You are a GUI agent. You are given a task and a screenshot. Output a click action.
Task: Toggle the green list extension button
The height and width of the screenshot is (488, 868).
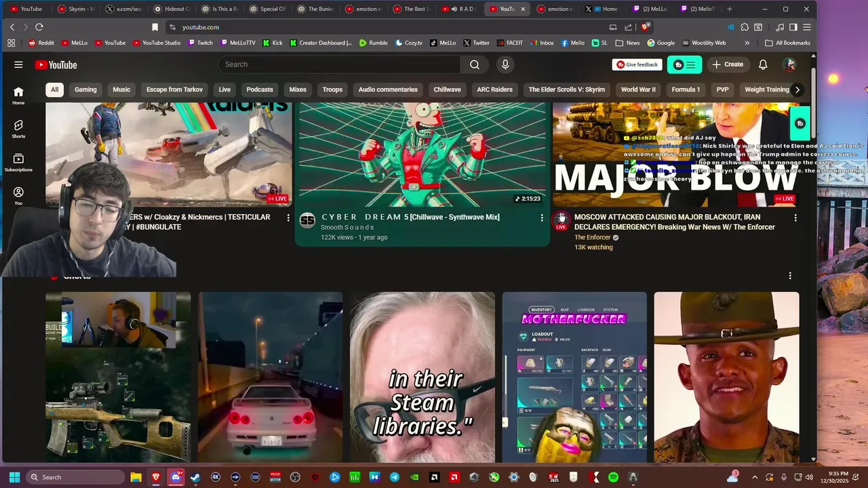pos(684,64)
